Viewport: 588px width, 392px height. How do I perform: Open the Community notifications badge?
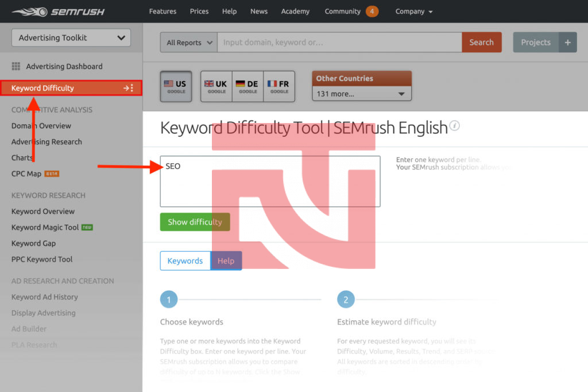372,11
